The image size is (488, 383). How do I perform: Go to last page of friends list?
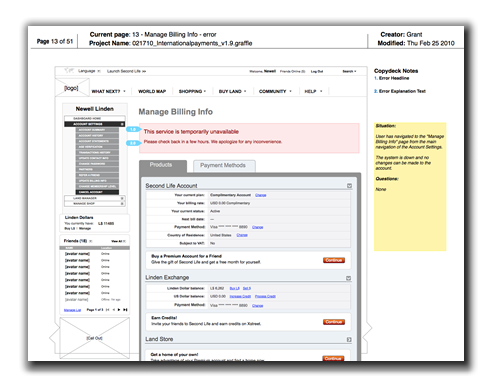pyautogui.click(x=125, y=310)
